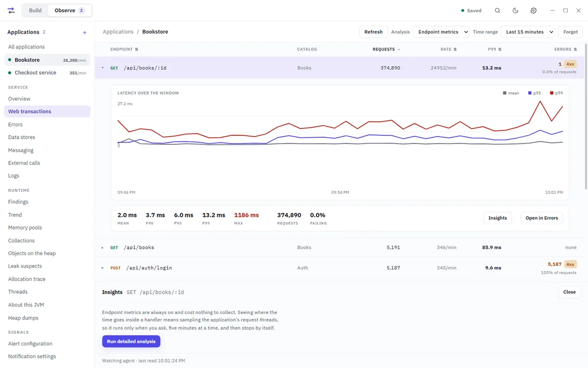Open the Overview section
The image size is (588, 368).
pyautogui.click(x=47, y=99)
